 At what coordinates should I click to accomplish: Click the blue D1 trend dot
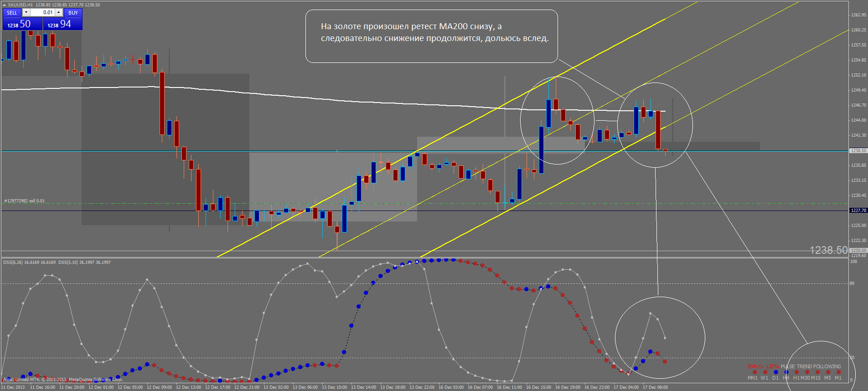pos(776,372)
